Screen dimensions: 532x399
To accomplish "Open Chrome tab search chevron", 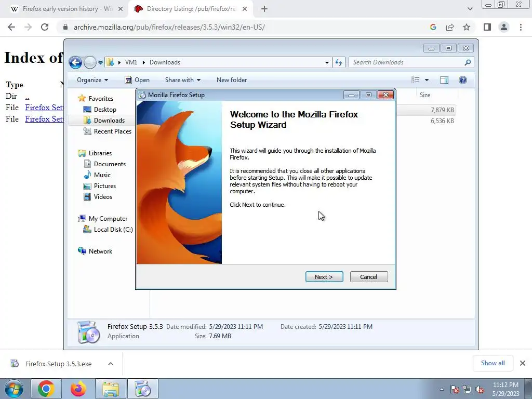I will pyautogui.click(x=470, y=9).
